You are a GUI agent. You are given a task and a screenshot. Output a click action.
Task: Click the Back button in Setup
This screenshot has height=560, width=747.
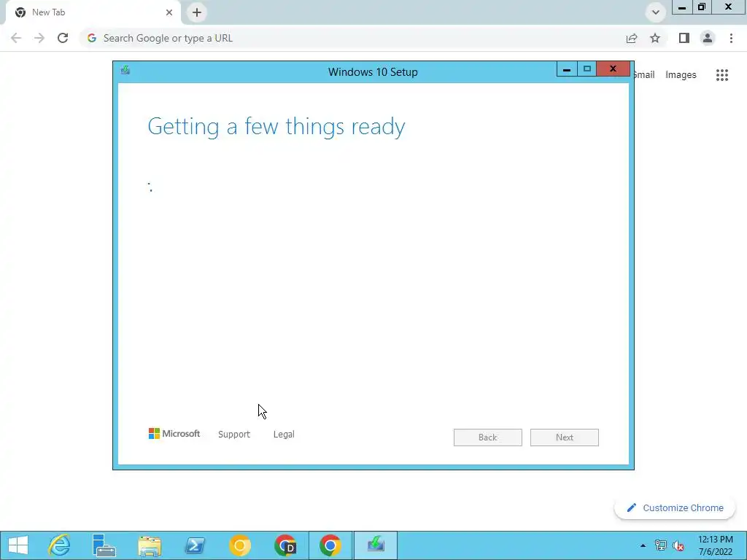(x=488, y=437)
